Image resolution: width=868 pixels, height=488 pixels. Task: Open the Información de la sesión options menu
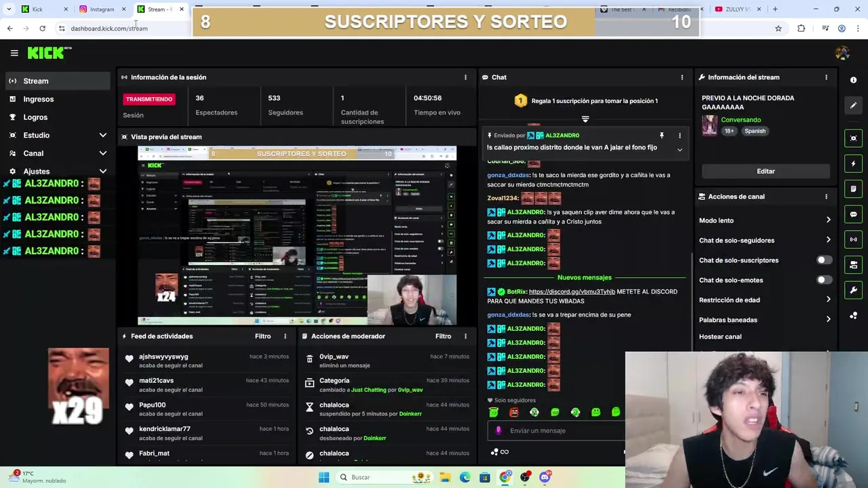click(x=465, y=77)
